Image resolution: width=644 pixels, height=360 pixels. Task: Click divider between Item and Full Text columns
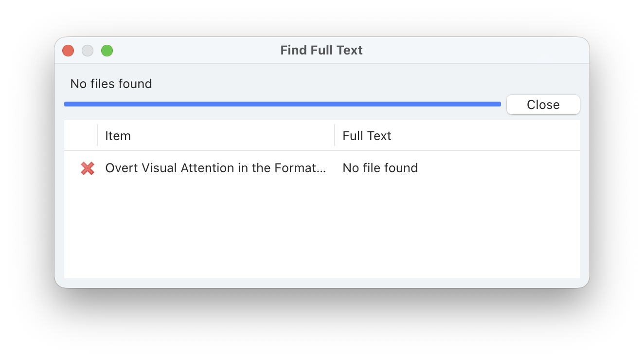click(x=335, y=135)
